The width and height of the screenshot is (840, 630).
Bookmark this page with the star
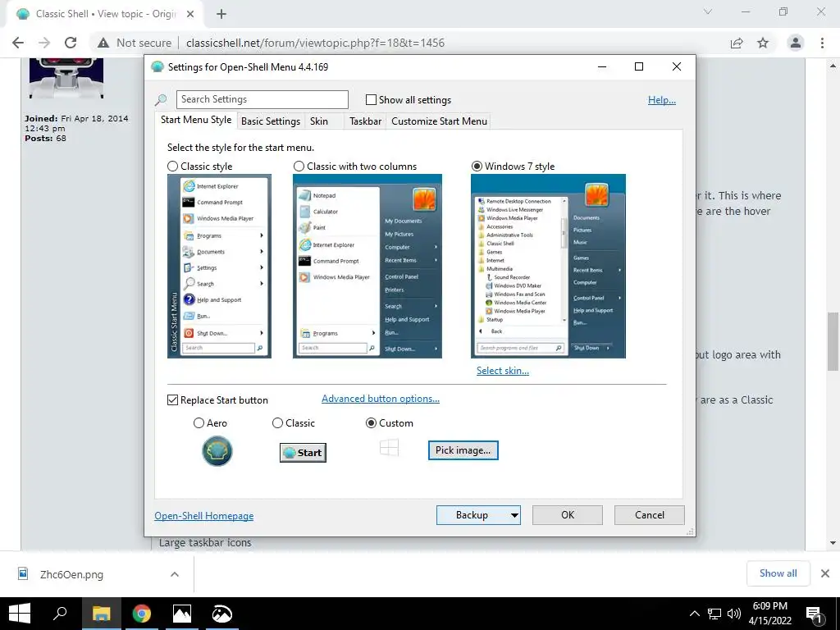(x=763, y=43)
